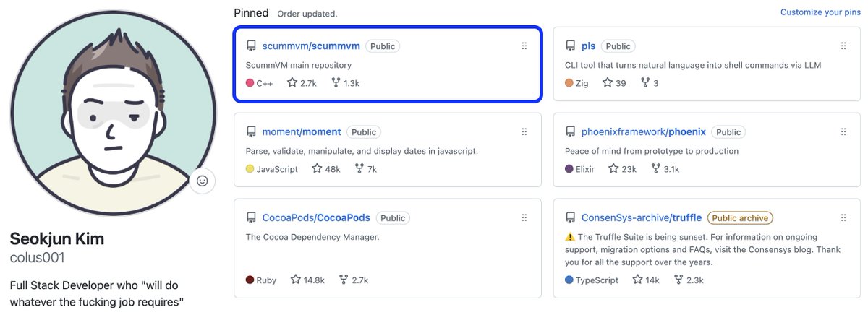
Task: Click the set status smiley button
Action: (203, 181)
